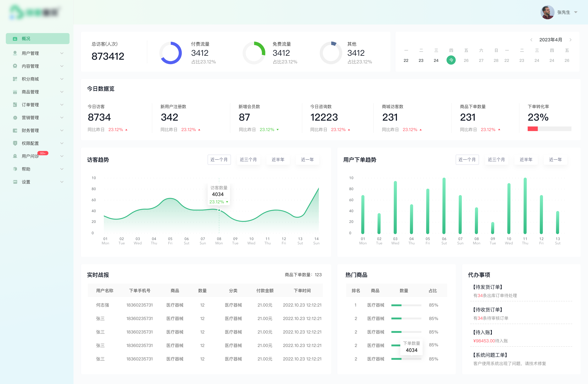Expand the 营销管理 menu chevron

tap(62, 118)
